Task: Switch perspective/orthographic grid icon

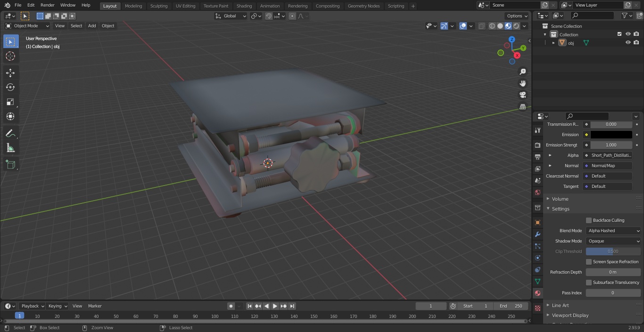Action: [523, 106]
